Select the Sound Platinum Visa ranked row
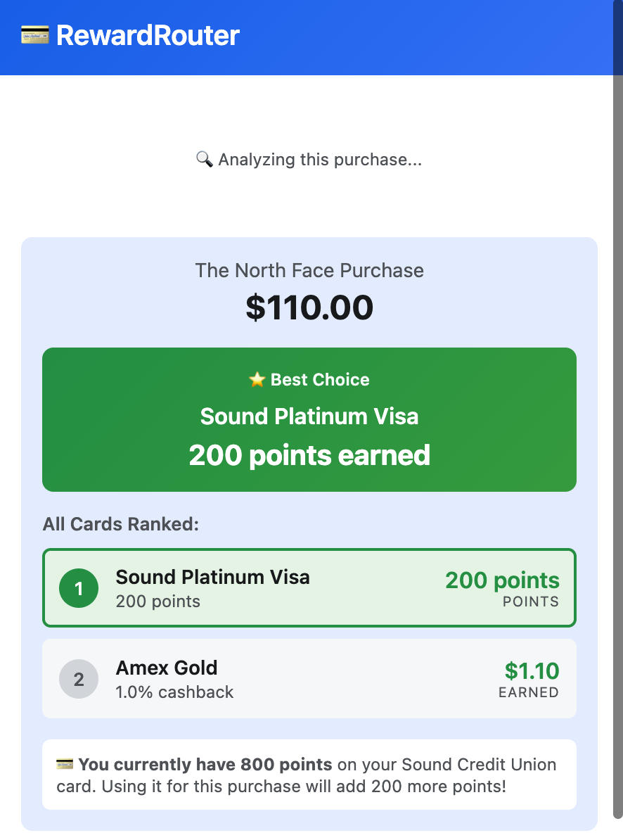This screenshot has height=840, width=623. 309,588
